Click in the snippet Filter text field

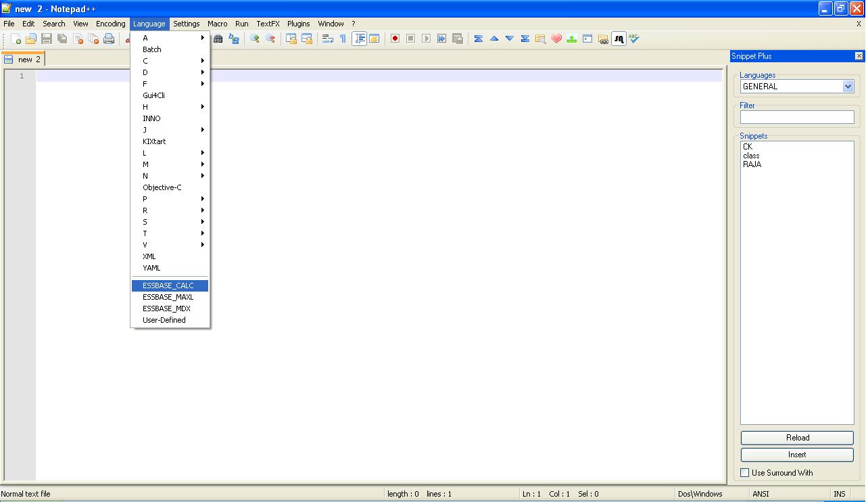[x=797, y=117]
